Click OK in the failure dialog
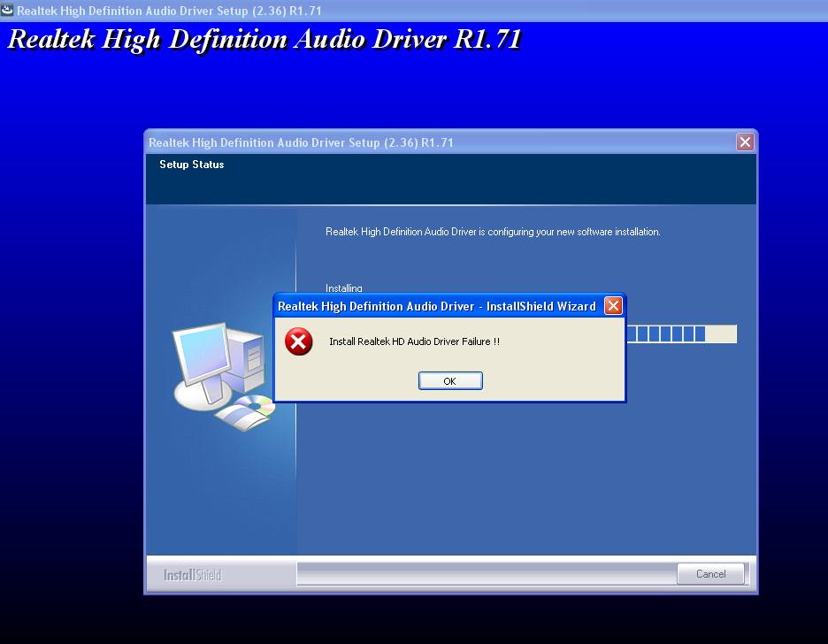This screenshot has height=644, width=828. coord(450,380)
